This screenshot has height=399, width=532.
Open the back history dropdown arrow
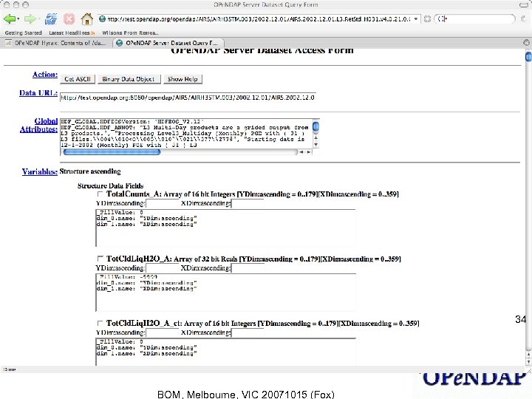pyautogui.click(x=18, y=19)
